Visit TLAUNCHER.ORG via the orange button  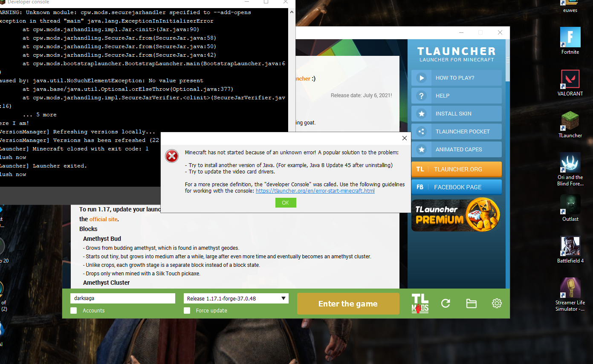(456, 169)
